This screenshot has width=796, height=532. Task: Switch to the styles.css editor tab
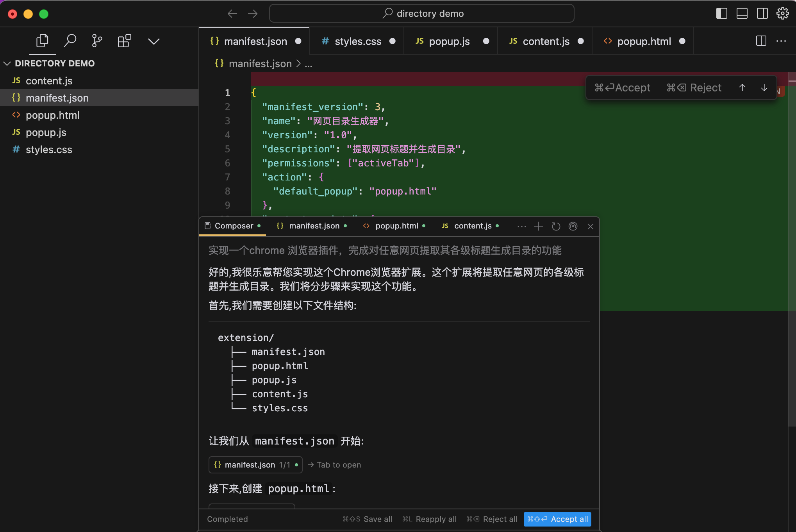(x=357, y=41)
